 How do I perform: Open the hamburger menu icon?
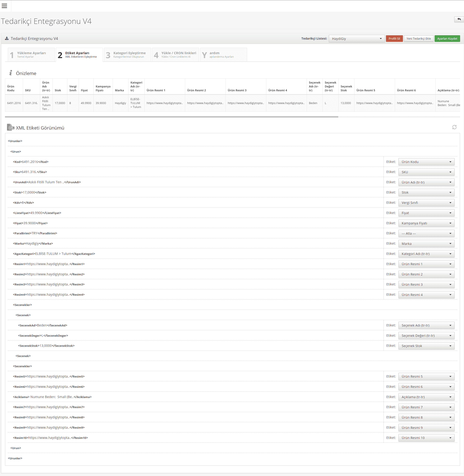point(4,6)
